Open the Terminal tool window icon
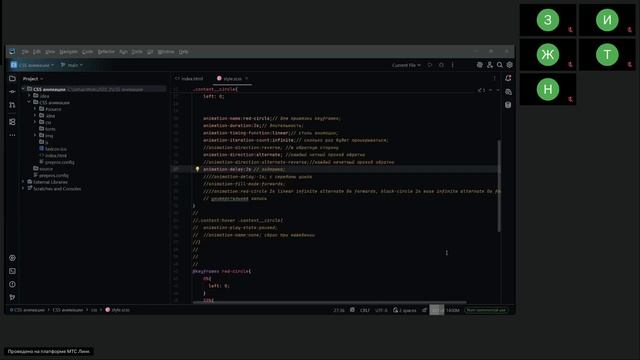 pos(12,271)
